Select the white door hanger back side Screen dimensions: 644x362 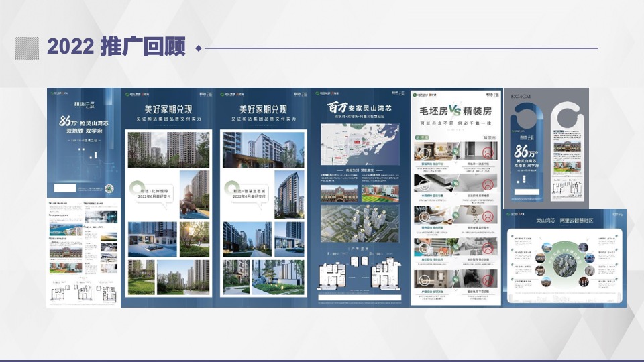coord(568,152)
